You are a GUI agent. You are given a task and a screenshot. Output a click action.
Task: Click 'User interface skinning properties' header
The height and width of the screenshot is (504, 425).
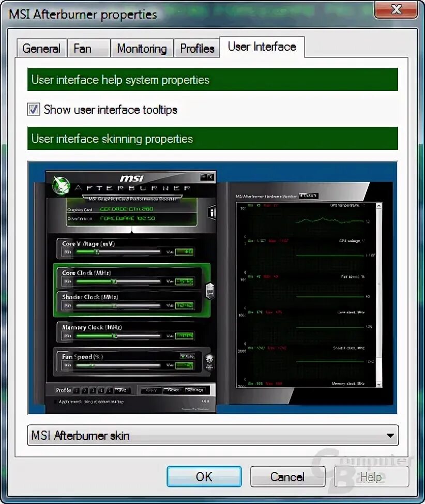tap(212, 139)
